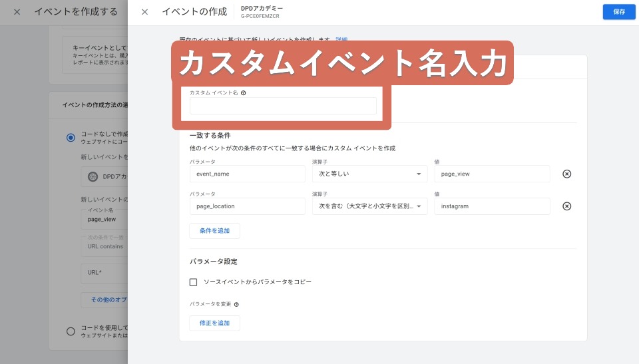639x364 pixels.
Task: Click the instagram value field
Action: pyautogui.click(x=492, y=206)
